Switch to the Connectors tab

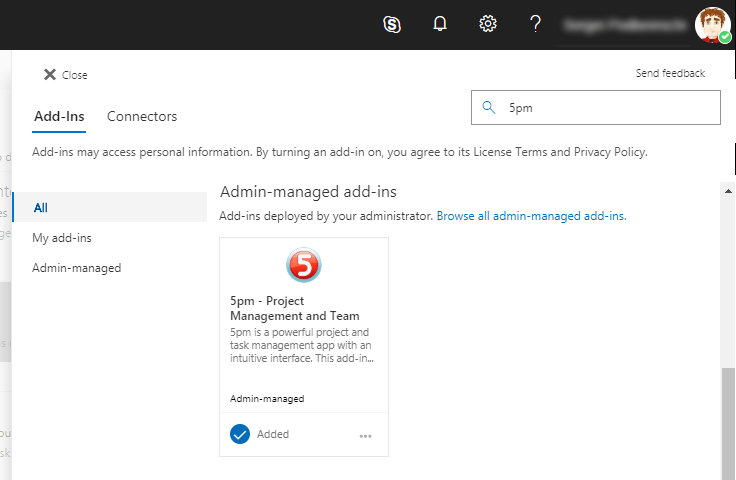[x=142, y=116]
